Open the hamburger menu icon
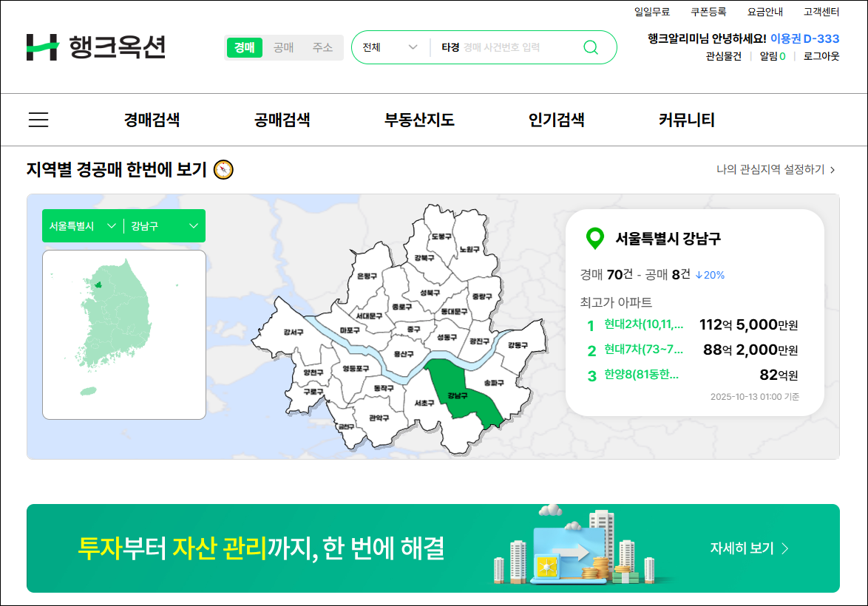The height and width of the screenshot is (606, 868). tap(38, 120)
